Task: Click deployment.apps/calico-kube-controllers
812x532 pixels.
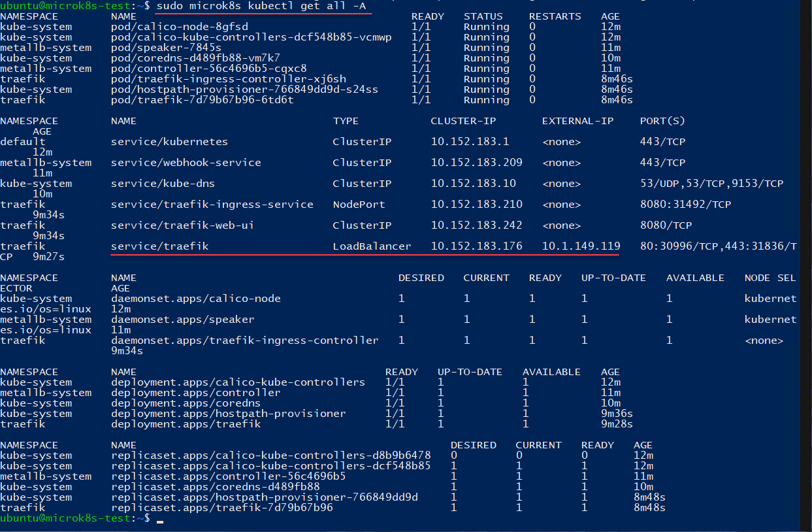Action: pos(238,382)
